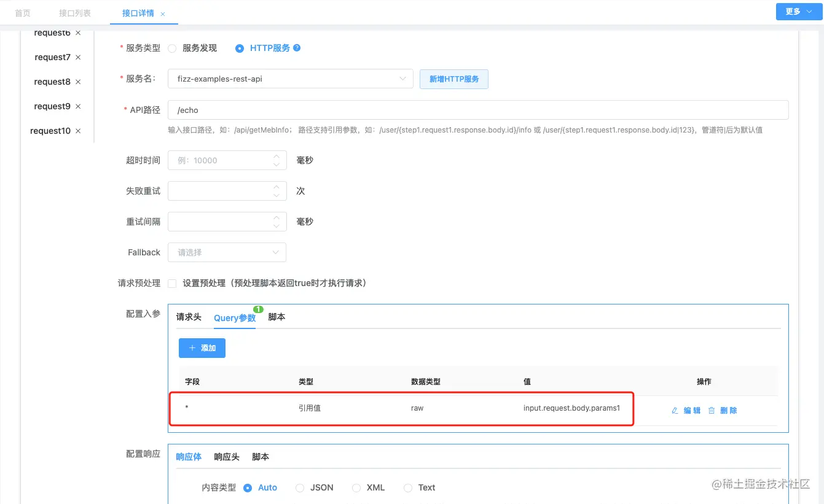The height and width of the screenshot is (504, 824).
Task: Select request8 in the side tab list
Action: 52,82
